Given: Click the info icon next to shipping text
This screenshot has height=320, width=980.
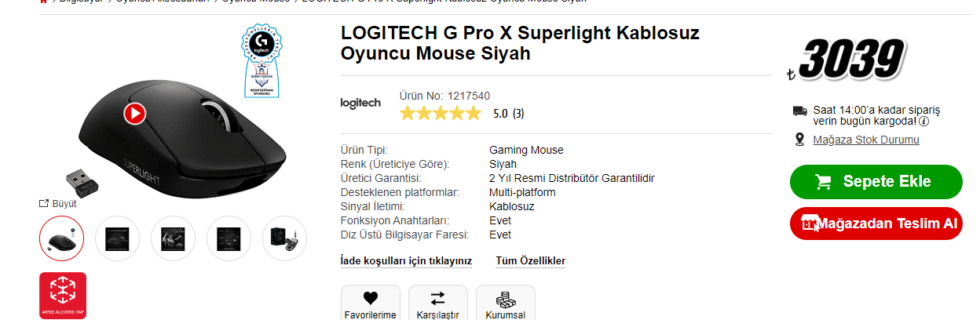Looking at the screenshot, I should pos(923,122).
